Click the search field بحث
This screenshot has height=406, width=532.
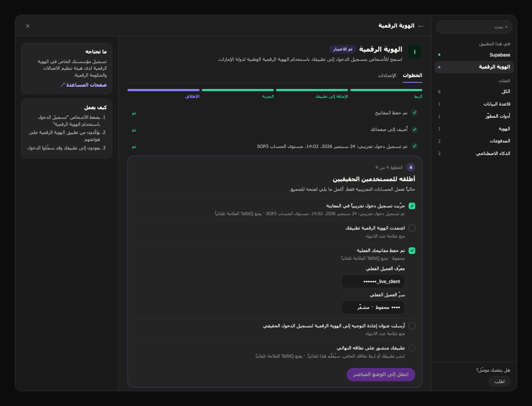click(x=474, y=27)
